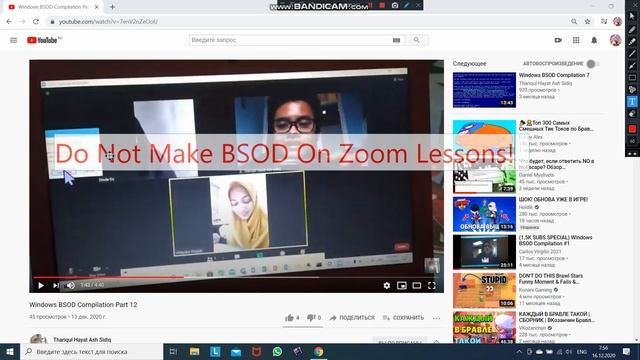Toggle the АВТОВОСПРОИЗВЕДЕНИЕ autoplay switch

click(592, 64)
